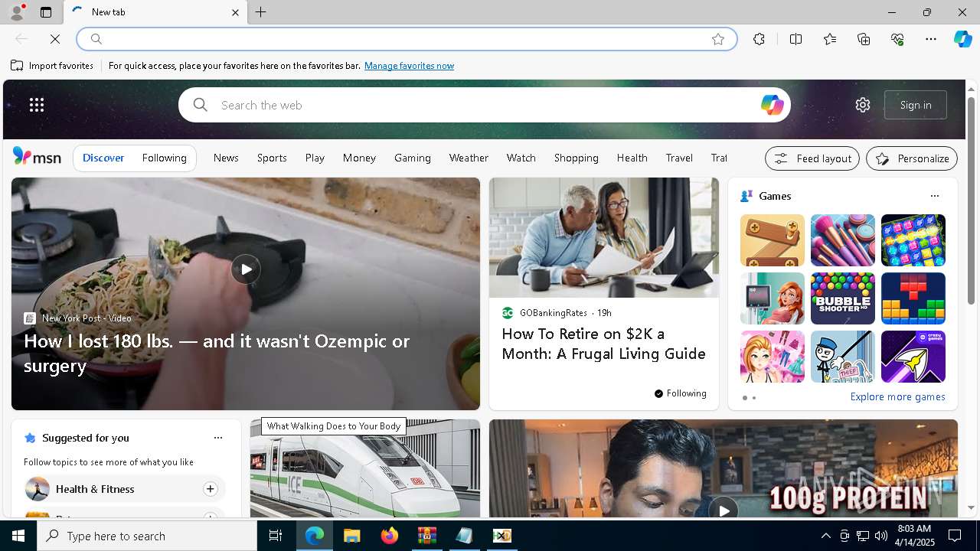
Task: Open the wood screw puzzle game
Action: [773, 240]
